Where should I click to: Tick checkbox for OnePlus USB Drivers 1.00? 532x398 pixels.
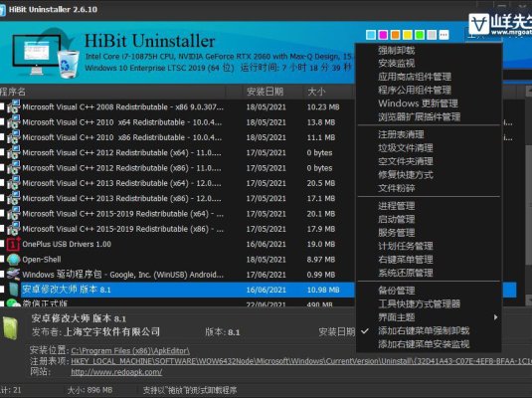(2, 244)
